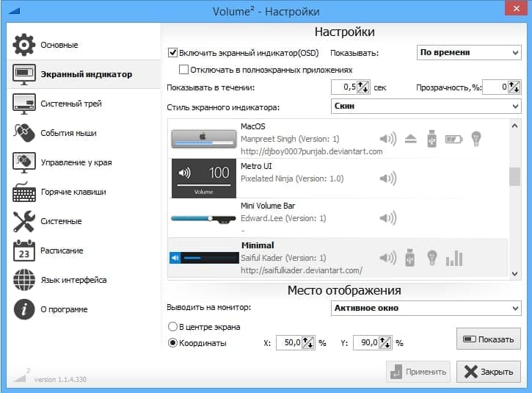Click the speaker icon in the Minimal skin row
The image size is (532, 393).
387,258
